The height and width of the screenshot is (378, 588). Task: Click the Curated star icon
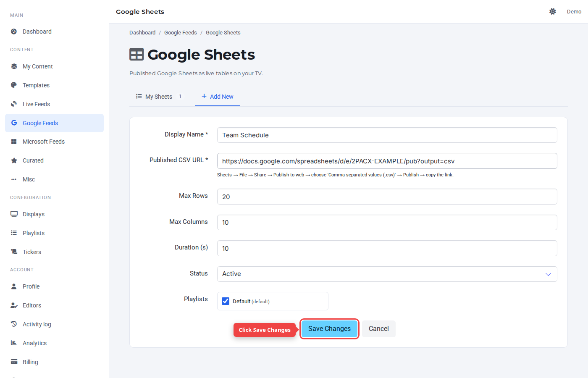[14, 160]
